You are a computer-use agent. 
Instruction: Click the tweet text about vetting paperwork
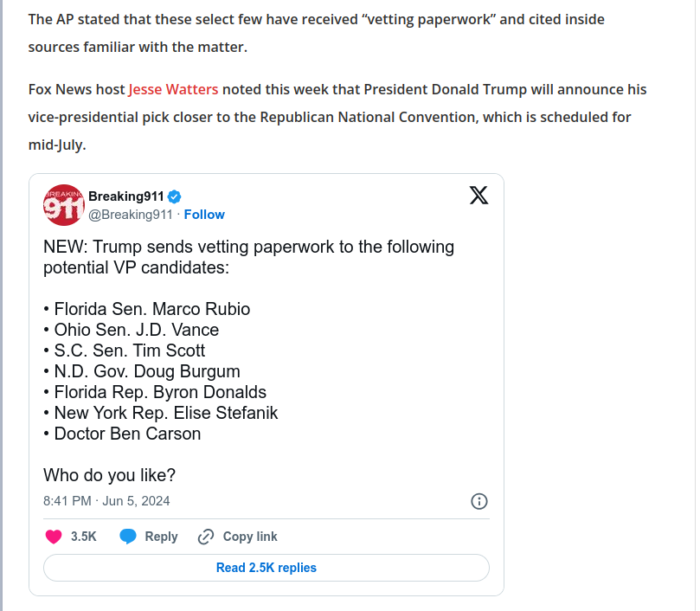coord(248,257)
